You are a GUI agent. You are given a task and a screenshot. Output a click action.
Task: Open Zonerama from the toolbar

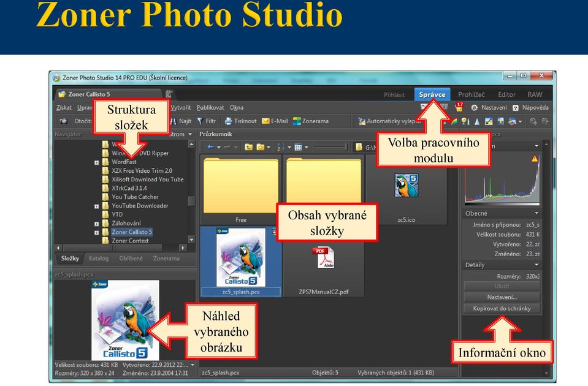point(310,121)
